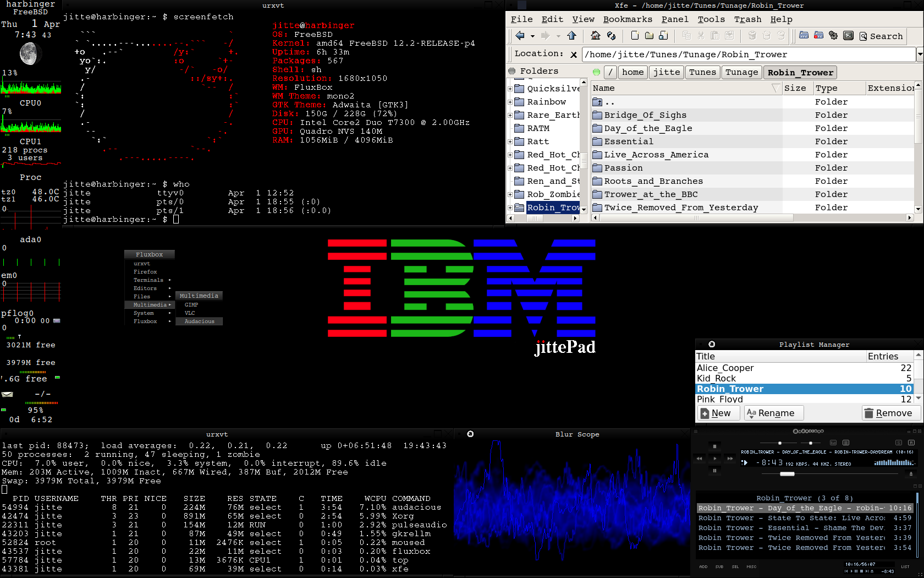Click the gear icon in the Xfe toolbar
Screen dimensions: 924x578
pyautogui.click(x=833, y=35)
